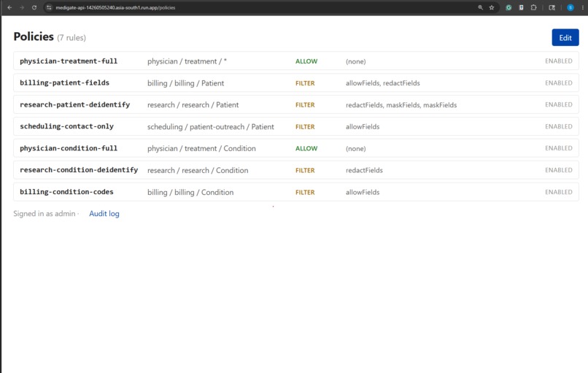Click 'scheduling / patient-outreach / Patient' scope
588x373 pixels.
coord(211,126)
